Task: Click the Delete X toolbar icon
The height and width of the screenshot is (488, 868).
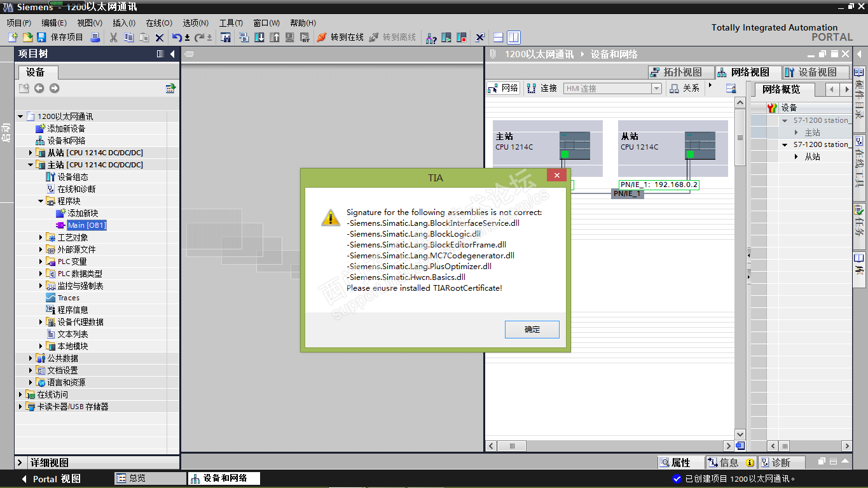Action: tap(160, 38)
